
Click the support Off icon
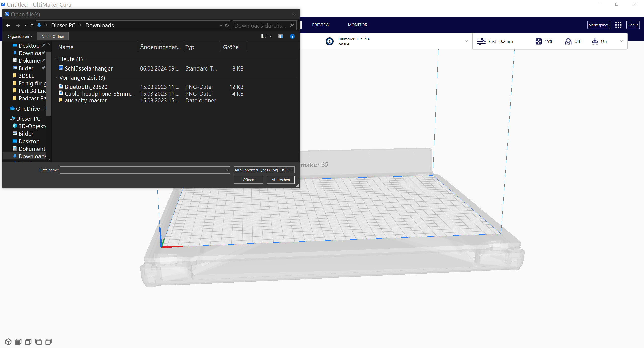pos(568,41)
